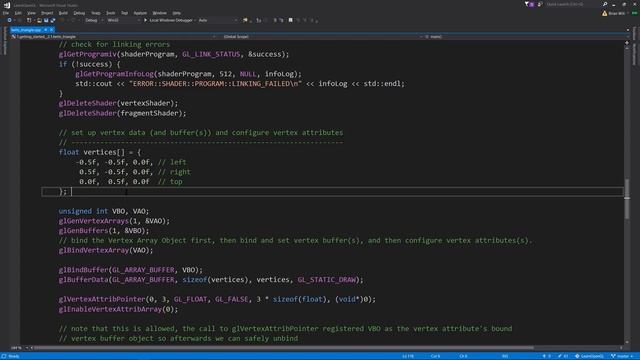Toggle INS insert mode in status bar

[505, 356]
